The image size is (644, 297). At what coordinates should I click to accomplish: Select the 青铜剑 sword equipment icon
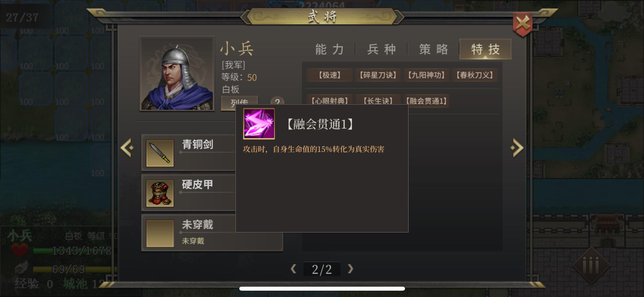tap(160, 153)
